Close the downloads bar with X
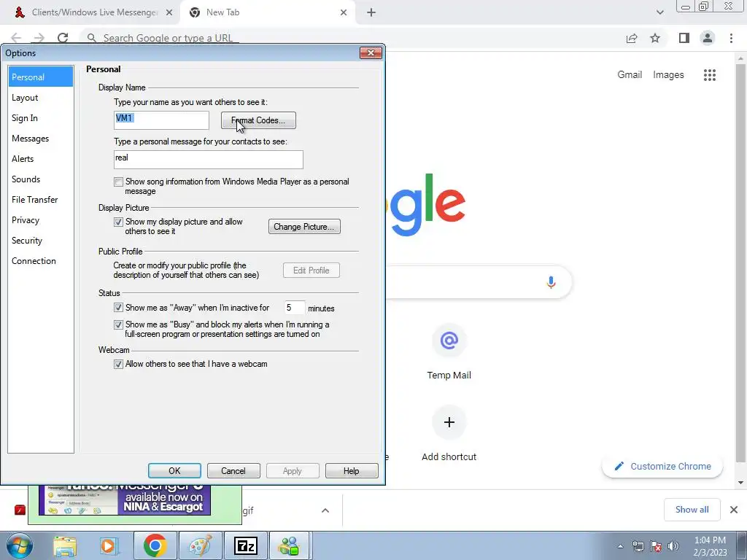Viewport: 747px width, 560px height. click(x=734, y=510)
